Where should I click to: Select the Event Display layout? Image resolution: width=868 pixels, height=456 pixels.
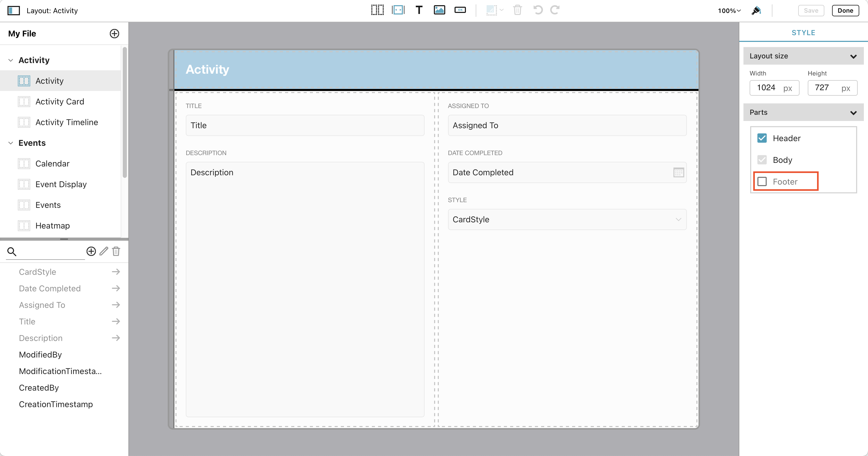pos(61,184)
